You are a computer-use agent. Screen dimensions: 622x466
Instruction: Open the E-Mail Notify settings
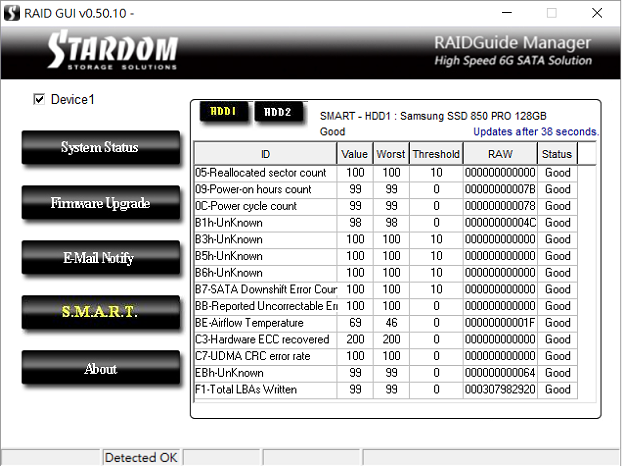100,258
